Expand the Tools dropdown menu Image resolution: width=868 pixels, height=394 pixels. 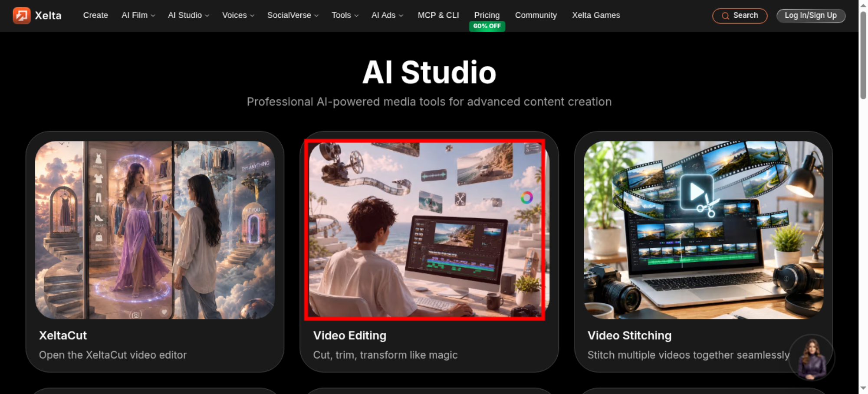(x=345, y=15)
